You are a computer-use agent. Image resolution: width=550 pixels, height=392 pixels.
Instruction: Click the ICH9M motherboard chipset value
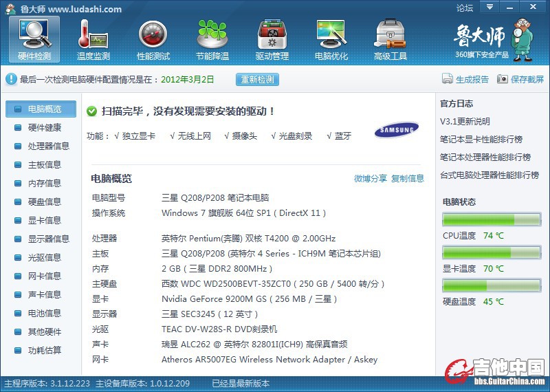pyautogui.click(x=271, y=254)
